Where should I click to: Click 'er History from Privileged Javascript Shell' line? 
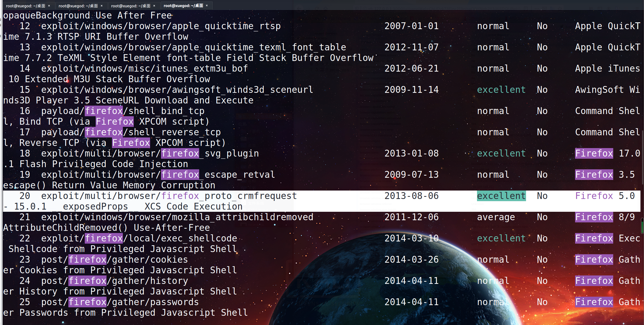(120, 292)
